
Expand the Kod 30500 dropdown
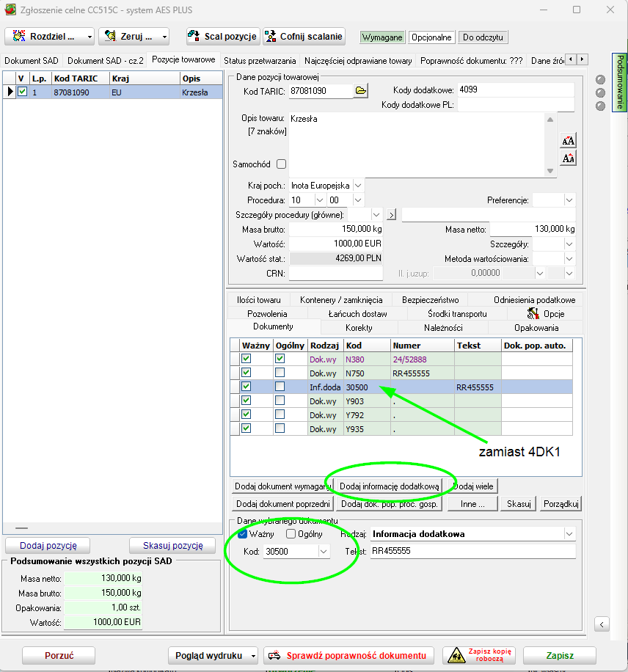324,552
